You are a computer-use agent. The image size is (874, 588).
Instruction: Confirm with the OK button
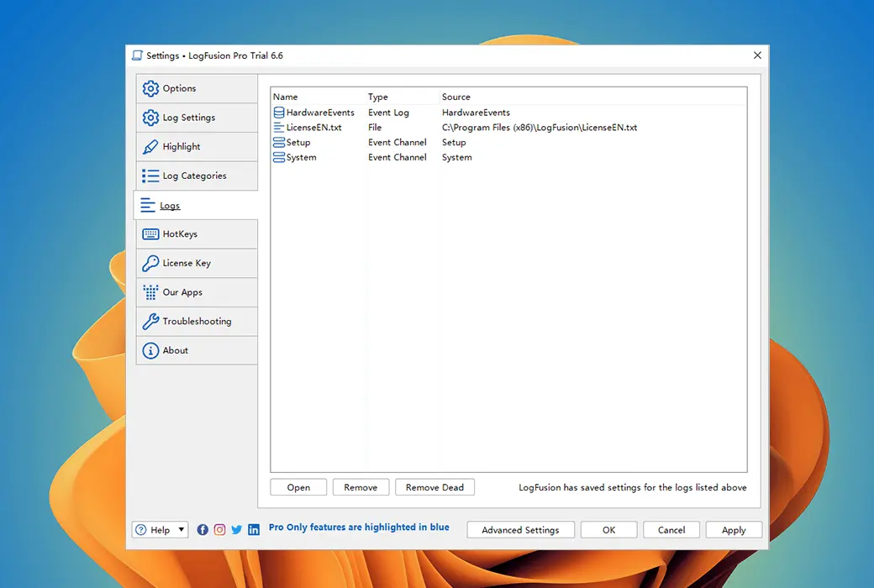pos(608,529)
